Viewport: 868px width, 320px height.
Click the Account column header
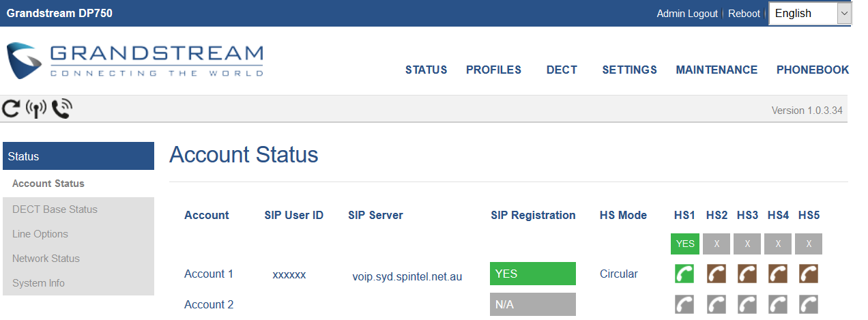[207, 215]
